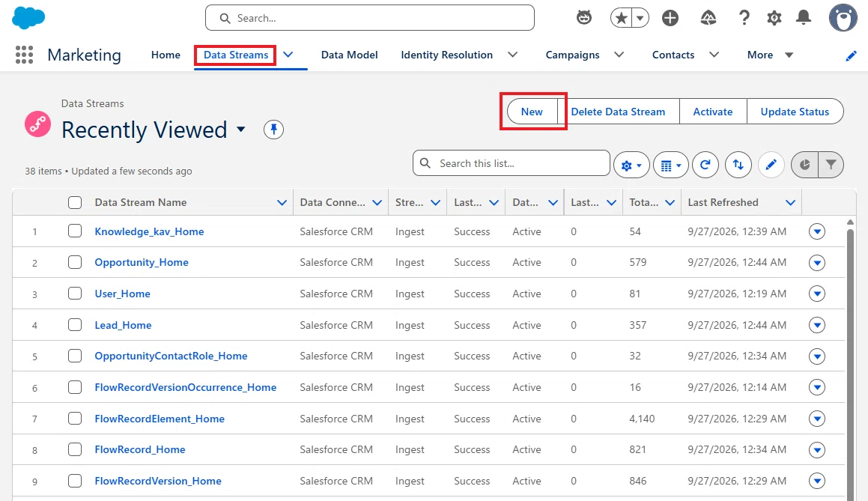The width and height of the screenshot is (868, 501).
Task: Open the Trailhead guidance icon
Action: 708,18
